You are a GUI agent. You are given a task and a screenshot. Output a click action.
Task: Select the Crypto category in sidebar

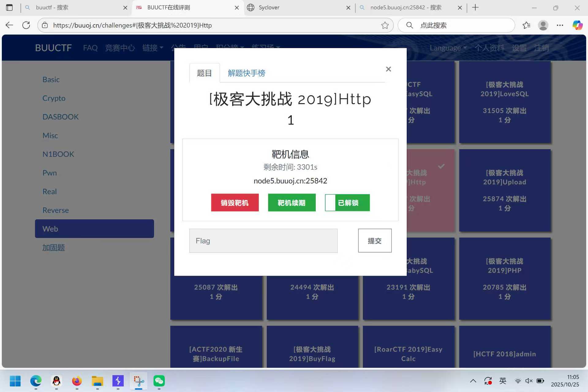pos(54,98)
